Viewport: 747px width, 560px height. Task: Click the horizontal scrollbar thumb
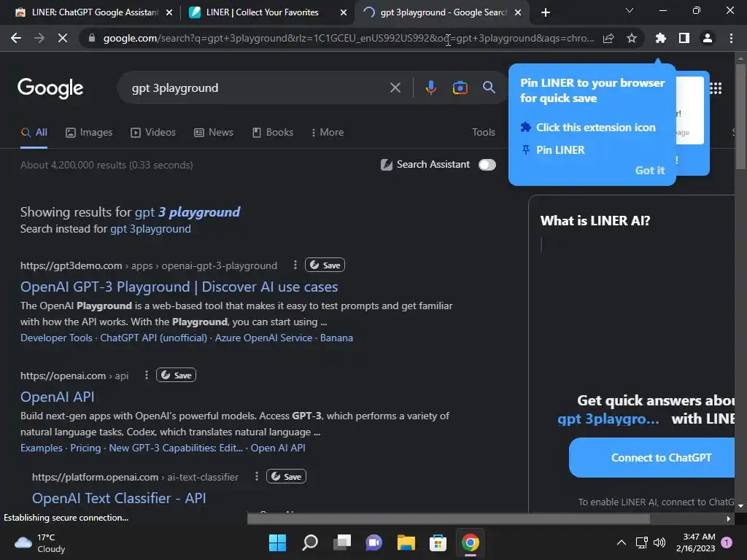coord(449,518)
